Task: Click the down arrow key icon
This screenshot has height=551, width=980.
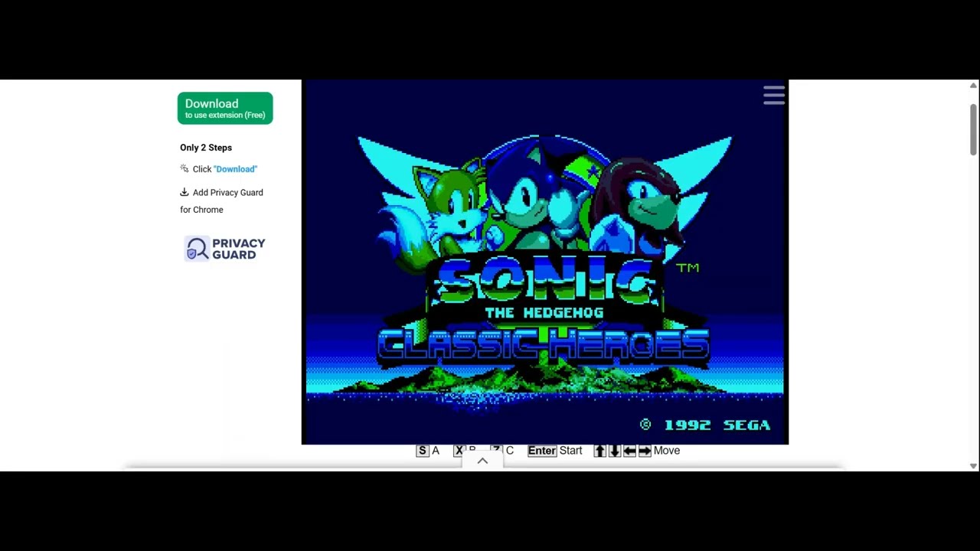Action: [x=614, y=451]
